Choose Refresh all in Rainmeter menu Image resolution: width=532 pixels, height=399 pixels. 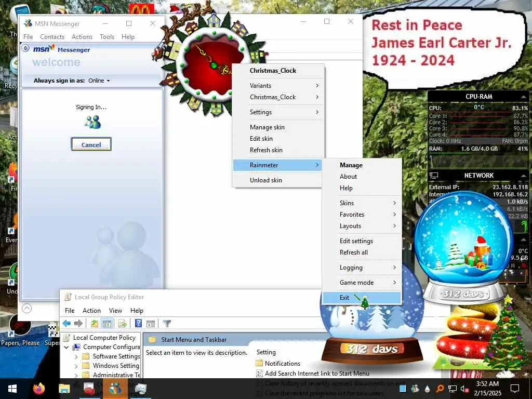click(x=362, y=252)
